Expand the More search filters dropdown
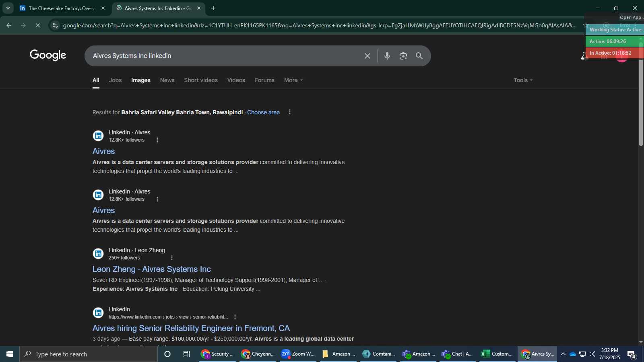This screenshot has width=644, height=362. coord(293,80)
